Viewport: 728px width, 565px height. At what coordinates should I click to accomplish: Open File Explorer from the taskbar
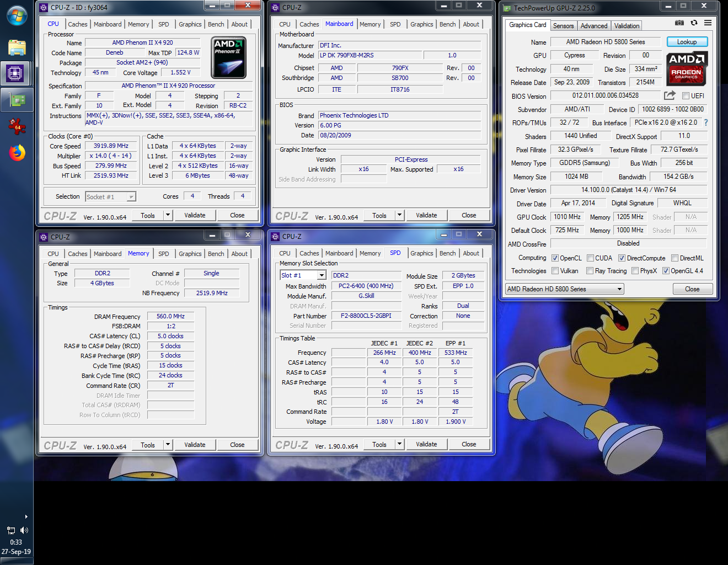point(17,47)
